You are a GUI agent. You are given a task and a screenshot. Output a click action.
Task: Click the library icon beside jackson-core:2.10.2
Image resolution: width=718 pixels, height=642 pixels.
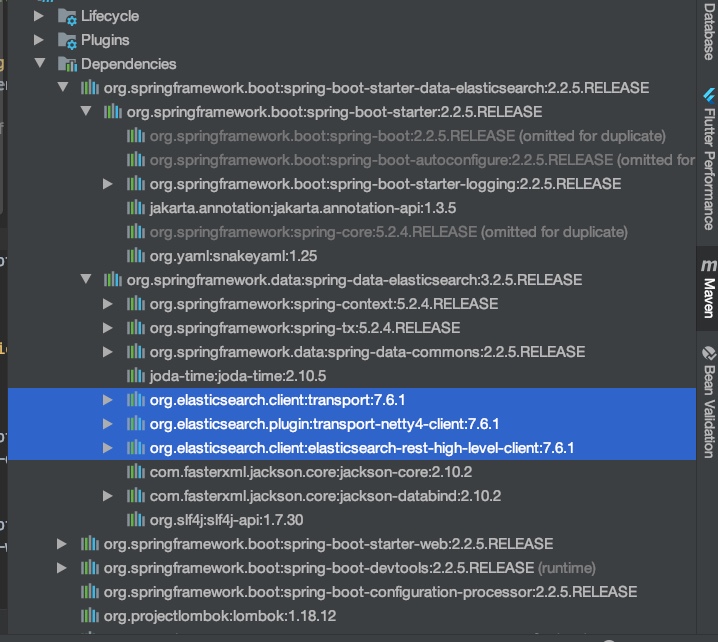135,472
